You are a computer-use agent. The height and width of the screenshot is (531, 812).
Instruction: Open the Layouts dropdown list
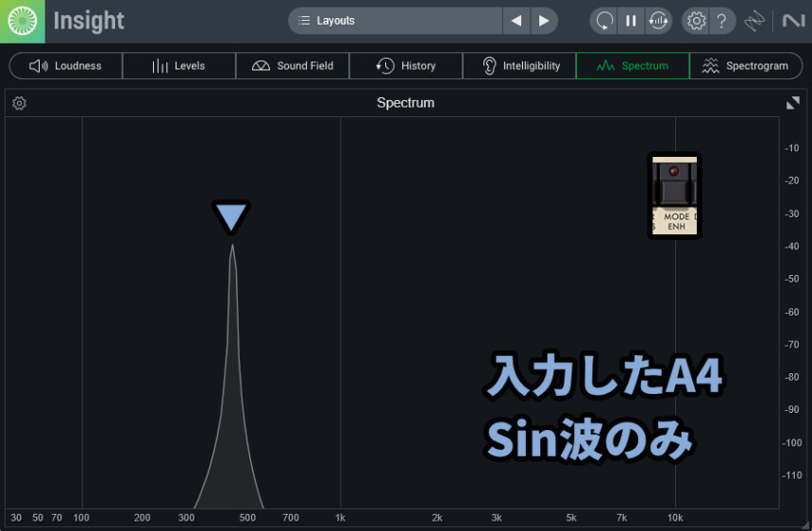(395, 21)
